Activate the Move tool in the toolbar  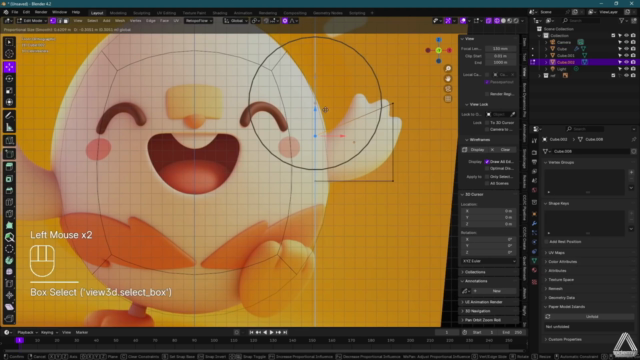point(9,67)
